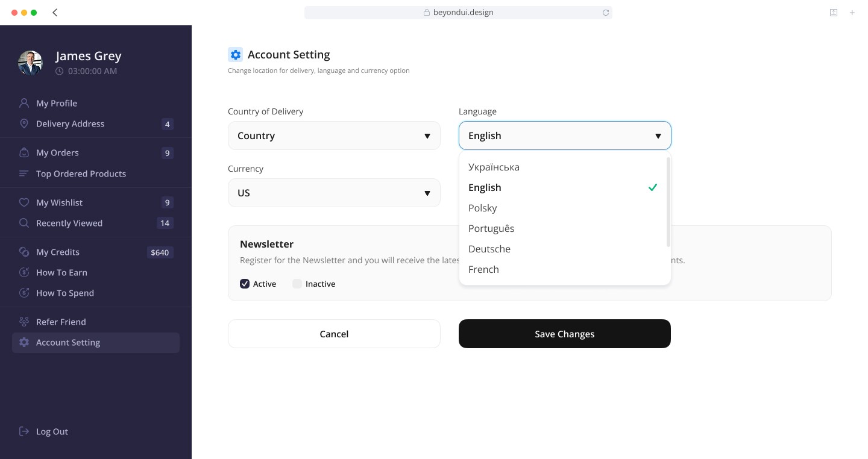This screenshot has height=459, width=868.
Task: Click the Log Out arrow icon
Action: [24, 431]
